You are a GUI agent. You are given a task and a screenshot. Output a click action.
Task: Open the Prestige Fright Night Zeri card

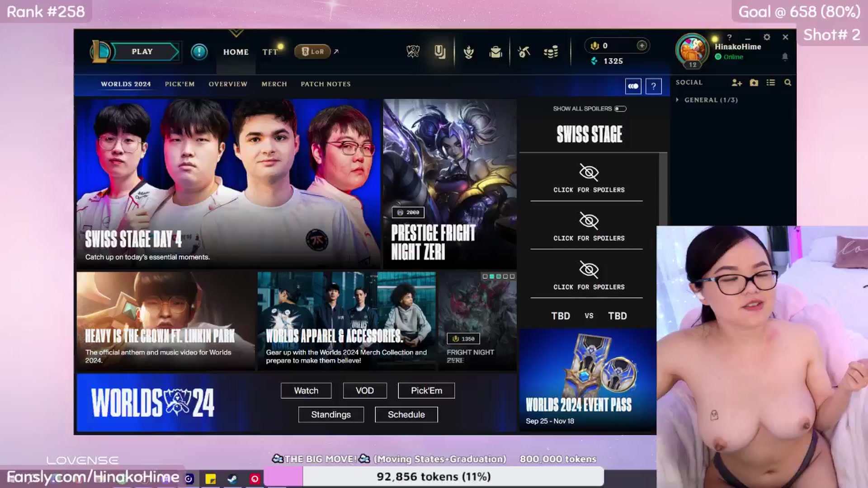coord(450,184)
